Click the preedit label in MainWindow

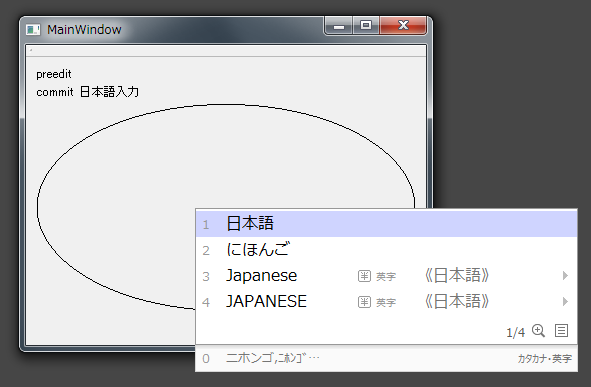[54, 74]
